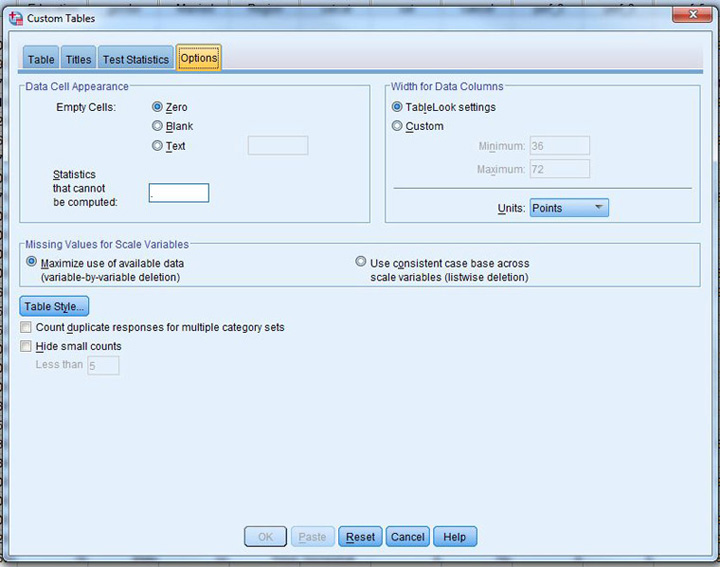Switch to the Table tab
The width and height of the screenshot is (720, 567).
point(41,59)
